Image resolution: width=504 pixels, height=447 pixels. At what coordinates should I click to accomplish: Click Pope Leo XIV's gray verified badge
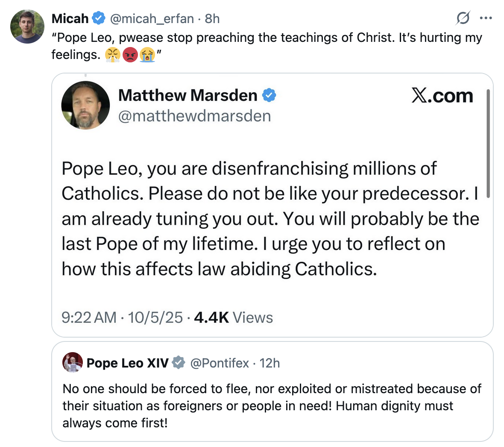[x=179, y=363]
